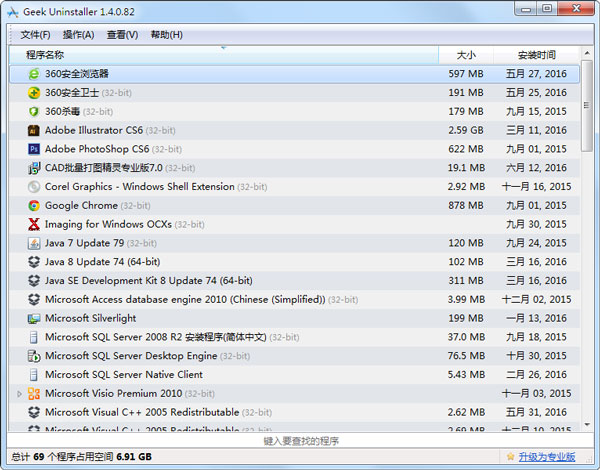This screenshot has width=600, height=470.
Task: Click the Java 8 Update 74 package icon
Action: click(34, 262)
